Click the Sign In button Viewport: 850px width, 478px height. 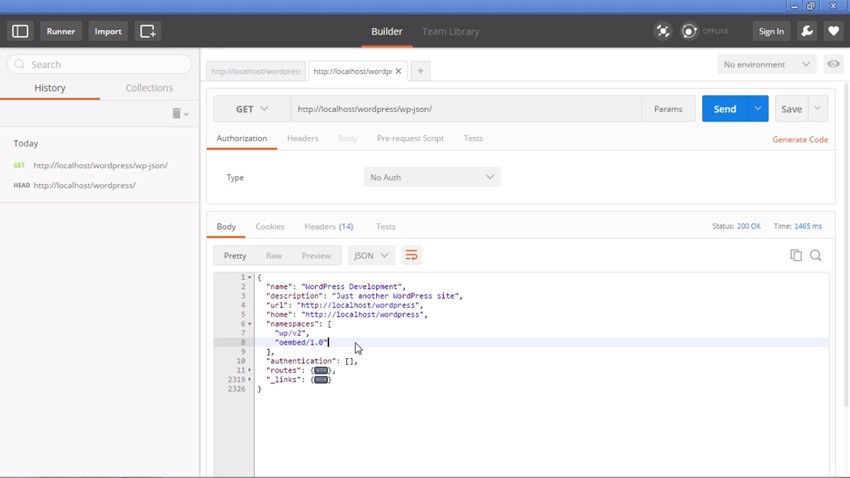771,31
